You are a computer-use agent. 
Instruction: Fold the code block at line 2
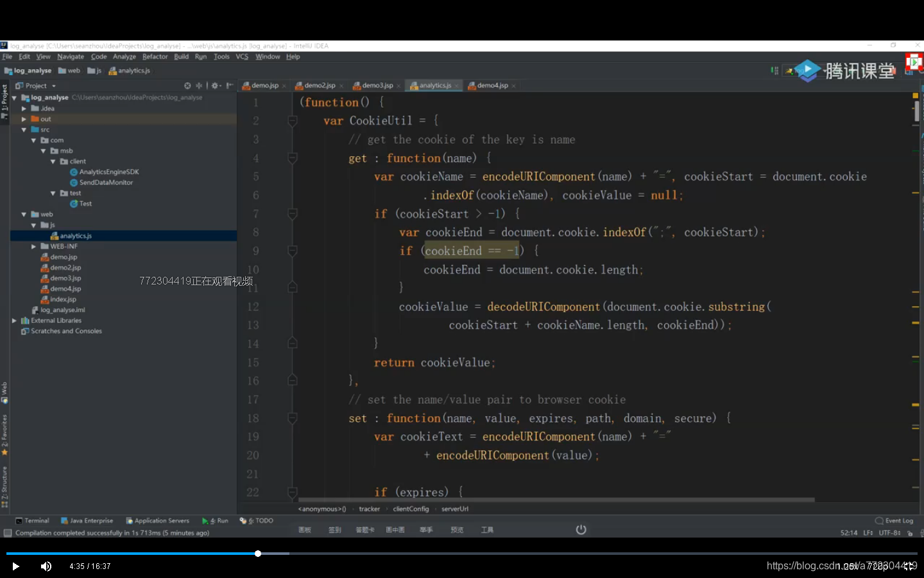293,121
